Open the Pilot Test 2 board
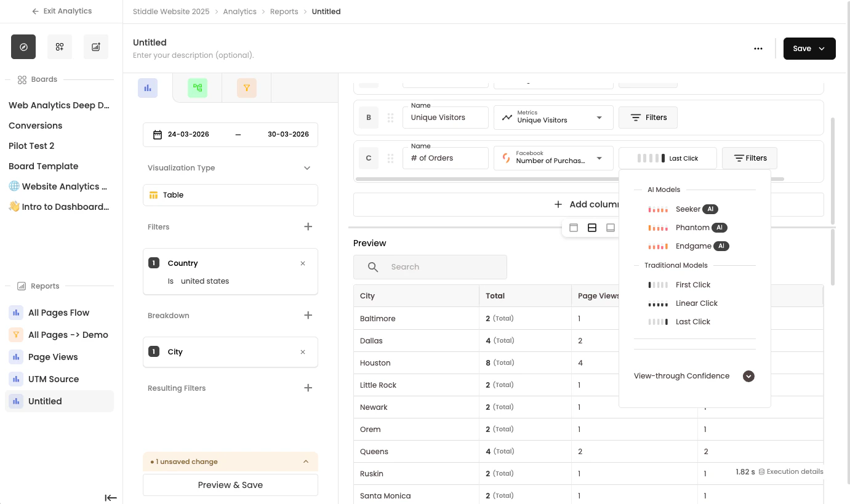This screenshot has height=504, width=850. [x=31, y=146]
